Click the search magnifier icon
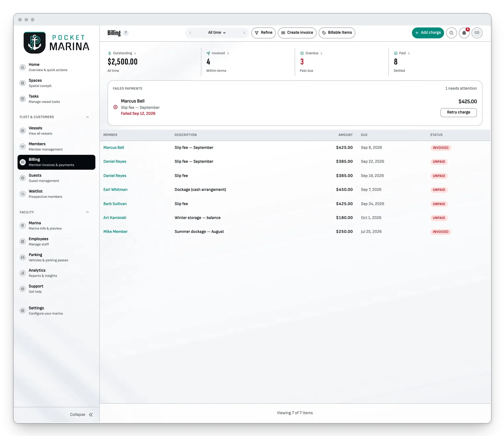The height and width of the screenshot is (436, 504). [451, 33]
